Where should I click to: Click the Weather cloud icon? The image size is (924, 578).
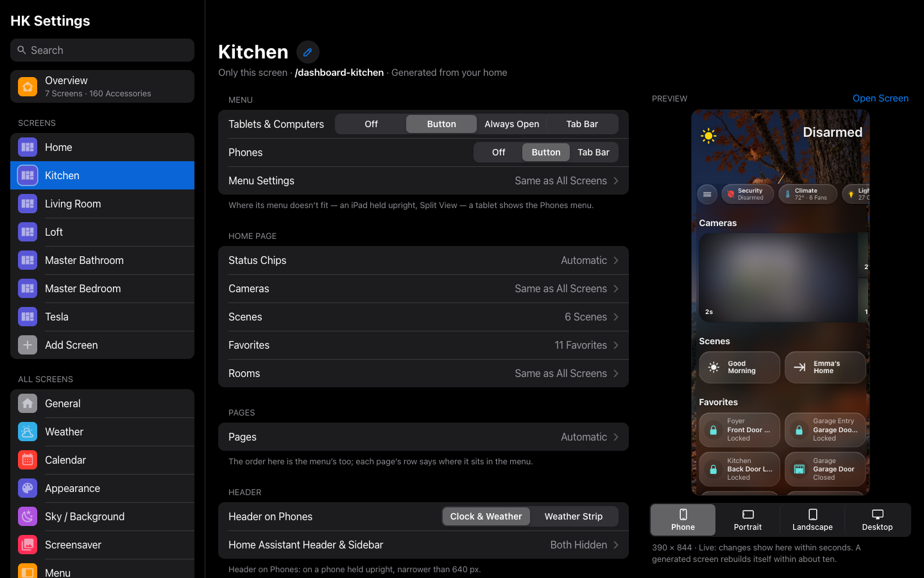28,432
